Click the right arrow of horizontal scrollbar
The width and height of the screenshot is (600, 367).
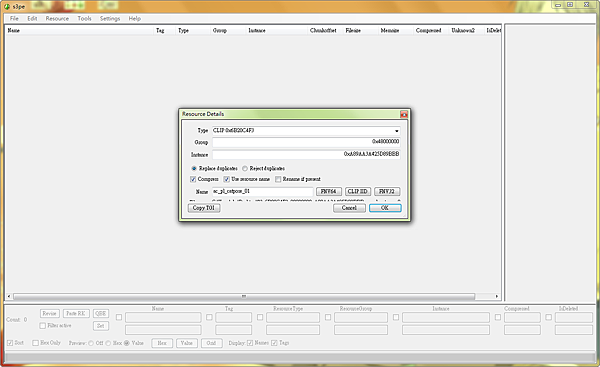497,297
